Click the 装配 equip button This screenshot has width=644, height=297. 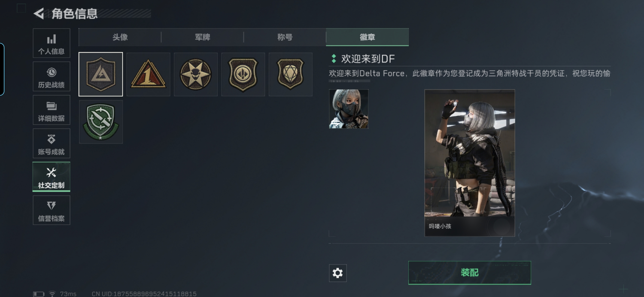pos(470,273)
